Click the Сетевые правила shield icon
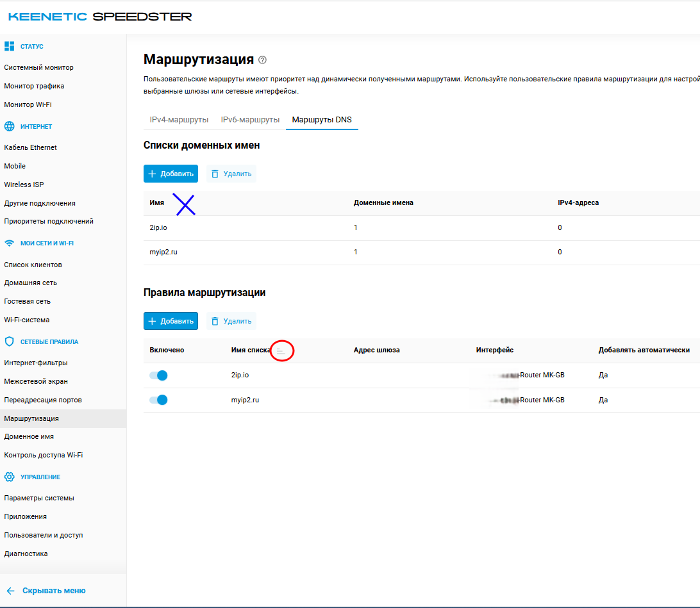Viewport: 700px width, 608px height. coord(9,342)
